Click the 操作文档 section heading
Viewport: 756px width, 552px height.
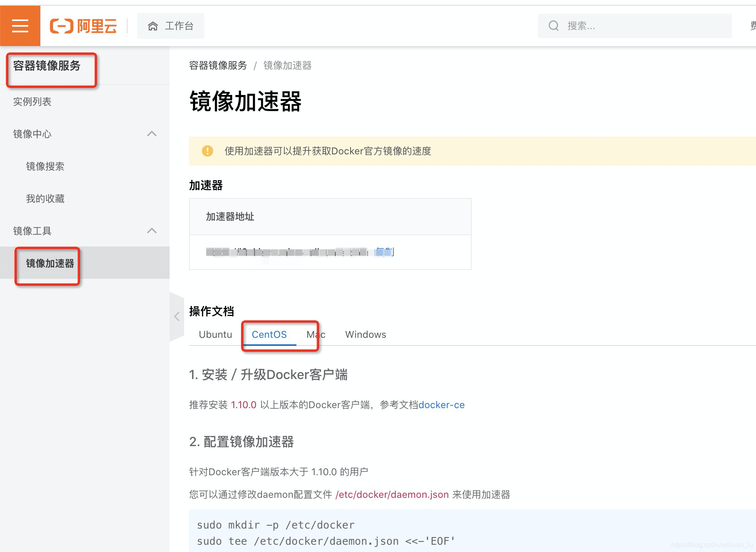click(x=212, y=311)
